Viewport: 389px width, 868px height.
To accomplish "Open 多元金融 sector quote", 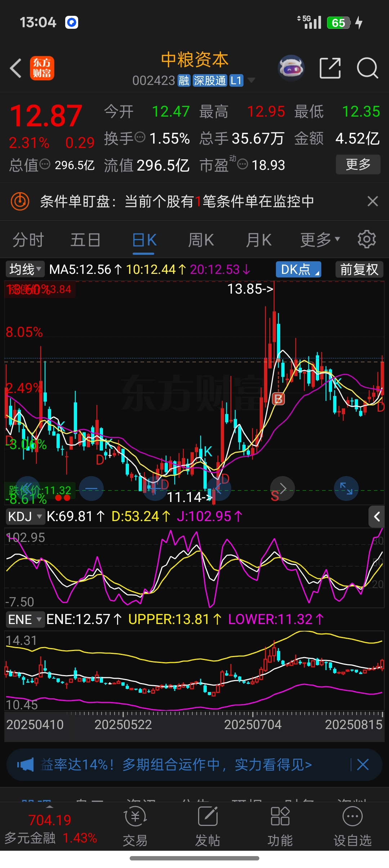I will (50, 828).
